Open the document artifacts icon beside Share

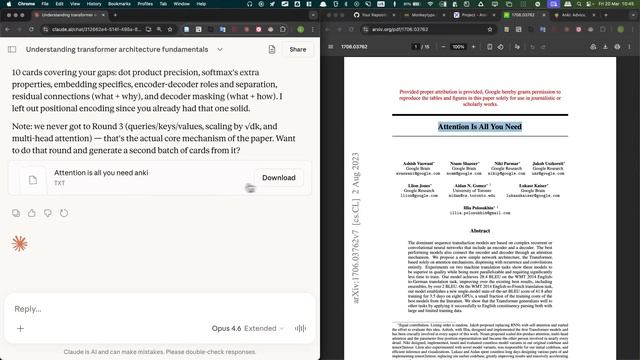272,49
